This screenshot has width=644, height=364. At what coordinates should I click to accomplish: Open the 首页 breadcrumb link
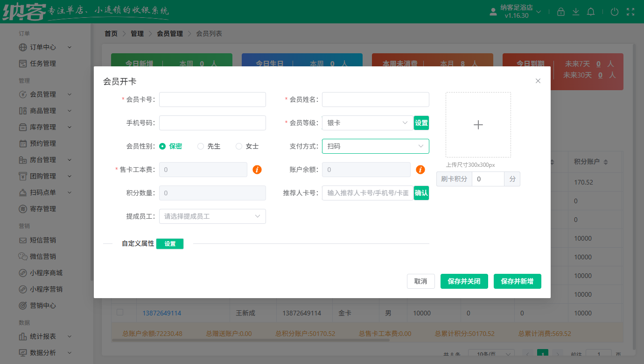click(x=111, y=33)
